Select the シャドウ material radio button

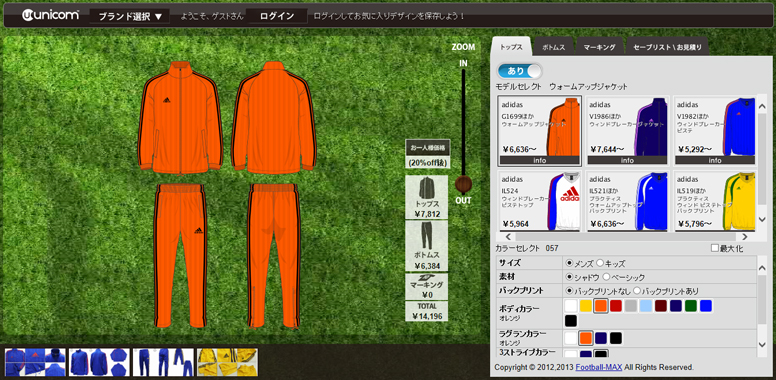click(x=569, y=277)
